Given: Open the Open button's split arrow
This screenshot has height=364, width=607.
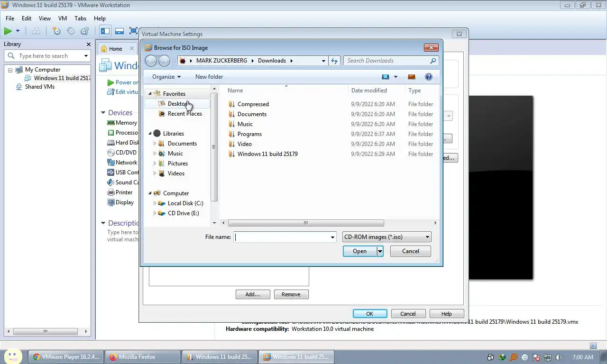Looking at the screenshot, I should click(380, 251).
